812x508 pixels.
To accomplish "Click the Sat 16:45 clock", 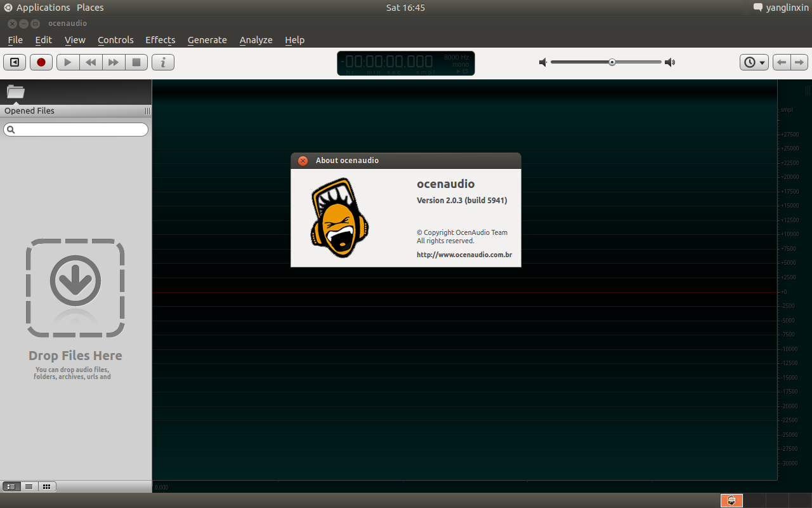I will (x=405, y=8).
